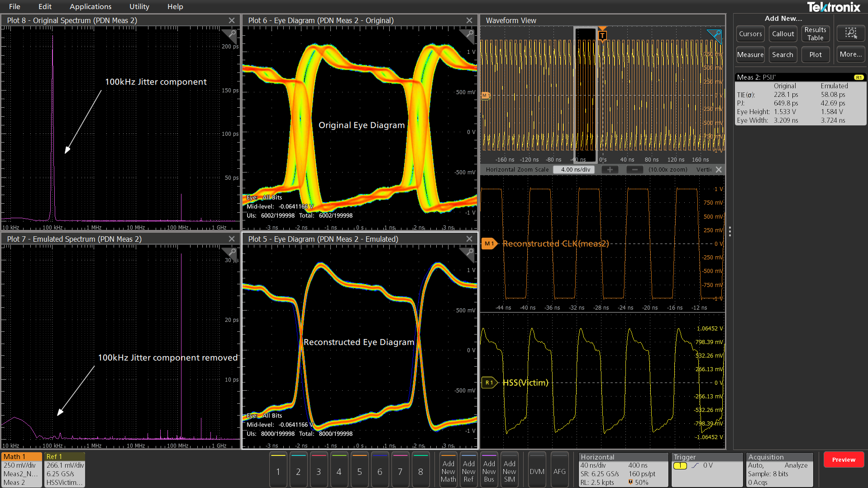868x488 pixels.
Task: Open the Ref 1 badge
Action: coord(65,469)
